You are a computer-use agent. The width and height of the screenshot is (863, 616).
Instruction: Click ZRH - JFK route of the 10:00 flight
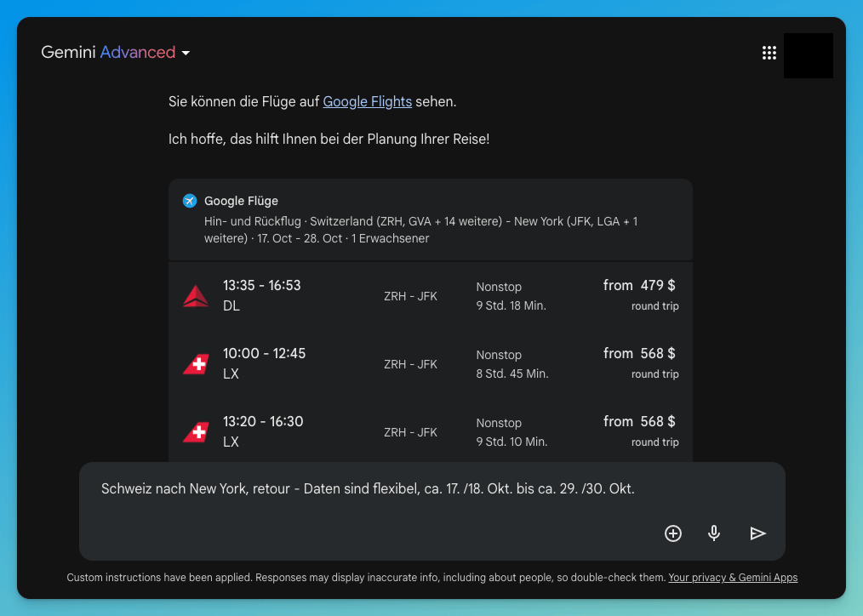tap(410, 365)
